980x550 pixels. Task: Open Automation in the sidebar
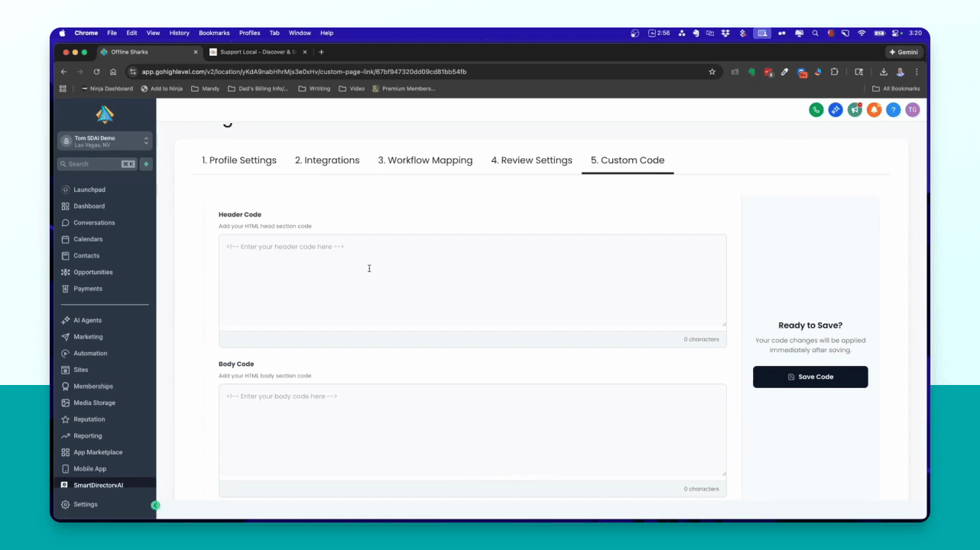pyautogui.click(x=90, y=354)
